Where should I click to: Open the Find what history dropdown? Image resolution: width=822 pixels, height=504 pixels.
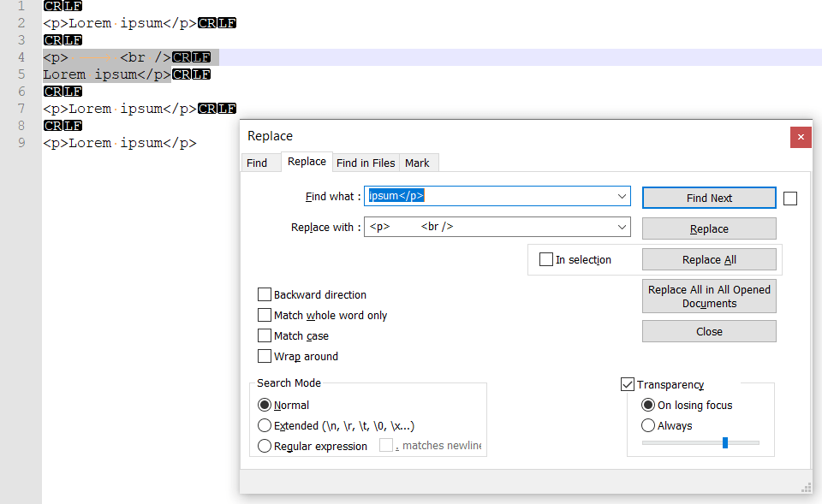point(622,196)
